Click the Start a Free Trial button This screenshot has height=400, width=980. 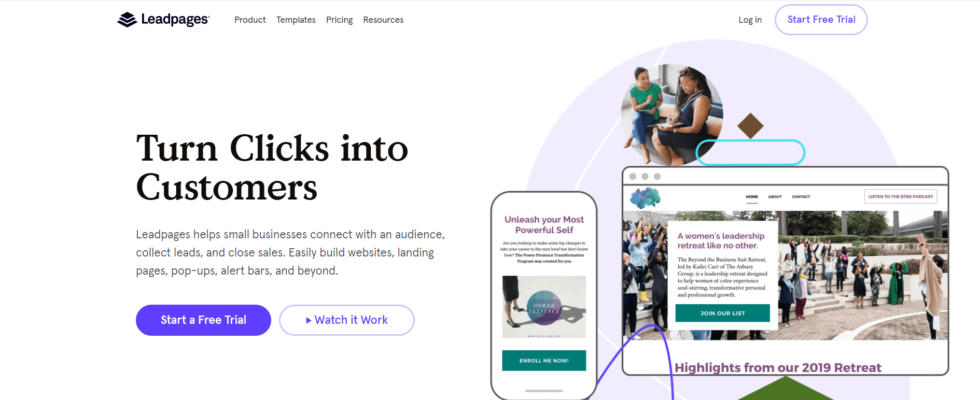203,320
